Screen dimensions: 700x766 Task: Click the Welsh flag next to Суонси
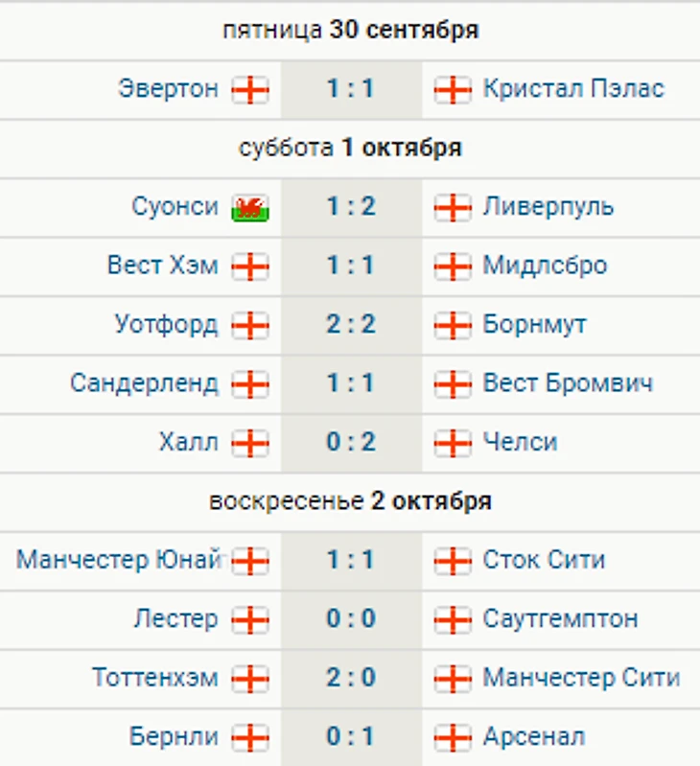250,207
